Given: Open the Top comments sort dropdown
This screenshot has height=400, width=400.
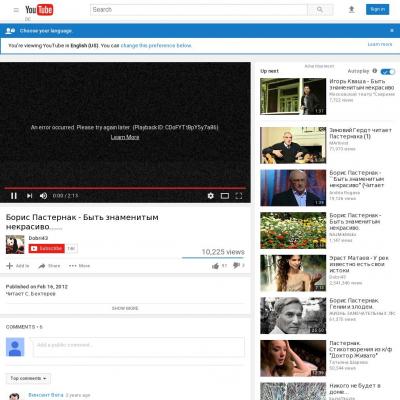Looking at the screenshot, I should tap(28, 378).
